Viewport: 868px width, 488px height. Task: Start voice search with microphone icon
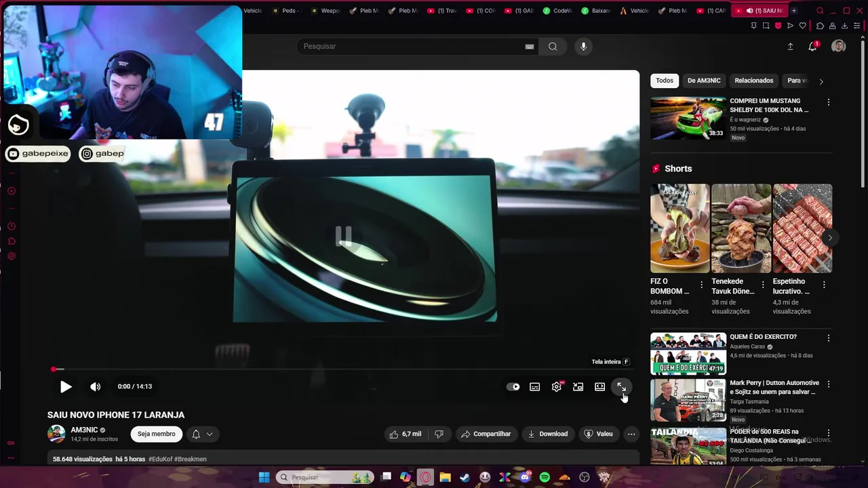(x=583, y=46)
